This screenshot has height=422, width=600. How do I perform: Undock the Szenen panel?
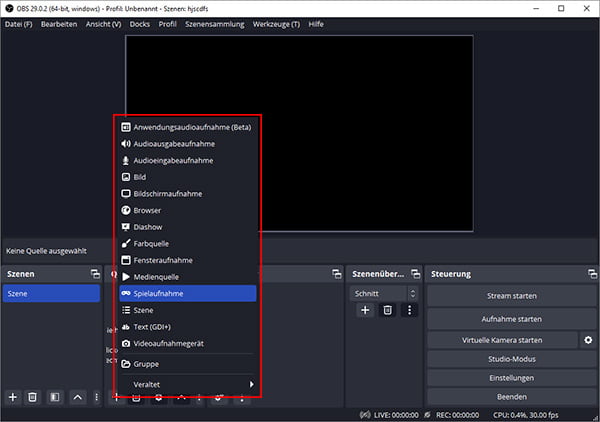click(95, 274)
